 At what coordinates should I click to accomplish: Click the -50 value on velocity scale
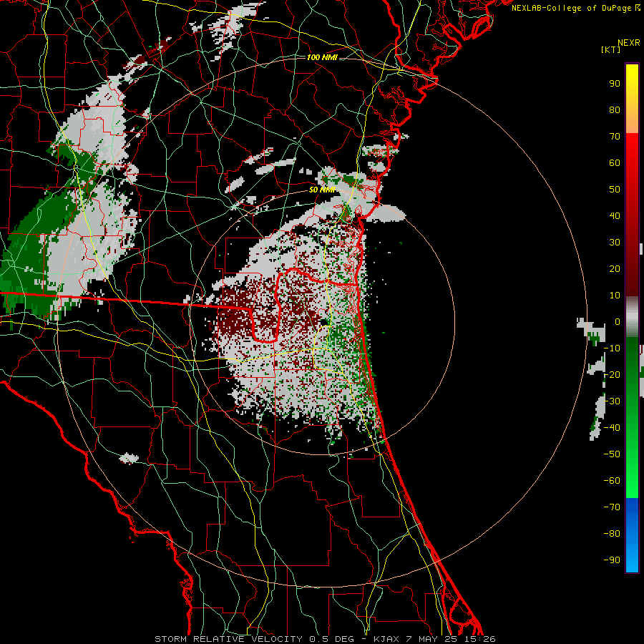click(x=612, y=454)
